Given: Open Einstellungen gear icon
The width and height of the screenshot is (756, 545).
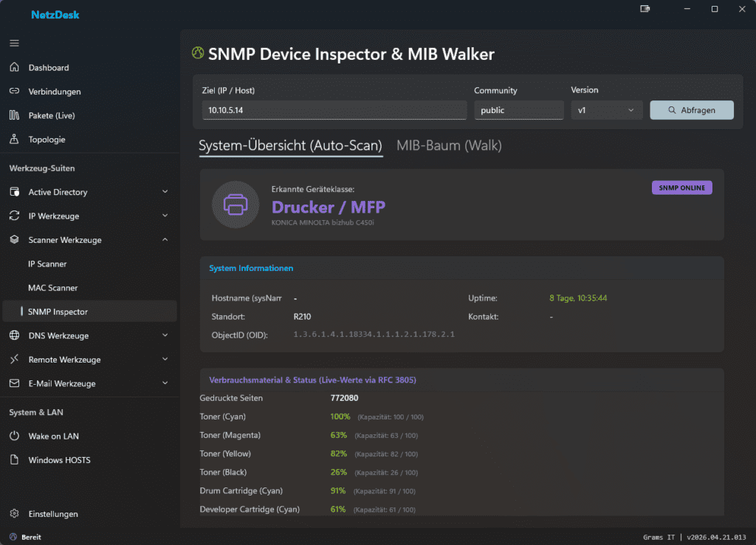Looking at the screenshot, I should 14,514.
